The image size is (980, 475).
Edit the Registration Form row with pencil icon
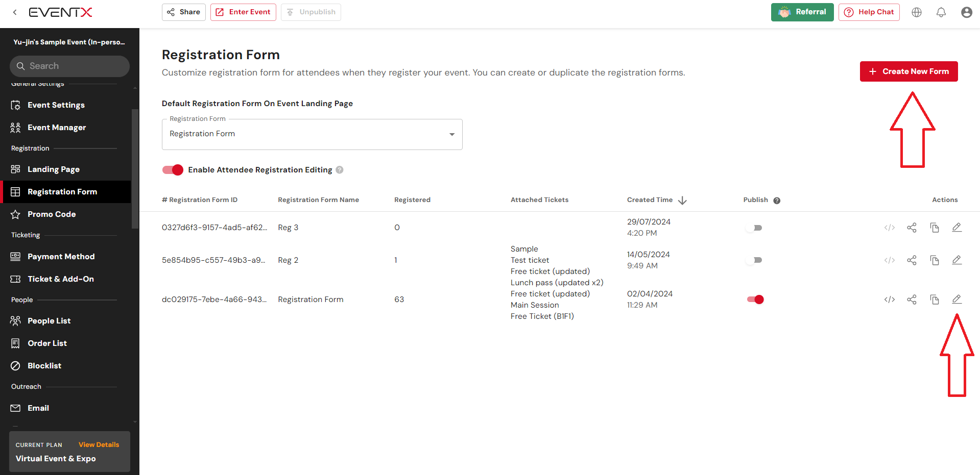pos(957,299)
